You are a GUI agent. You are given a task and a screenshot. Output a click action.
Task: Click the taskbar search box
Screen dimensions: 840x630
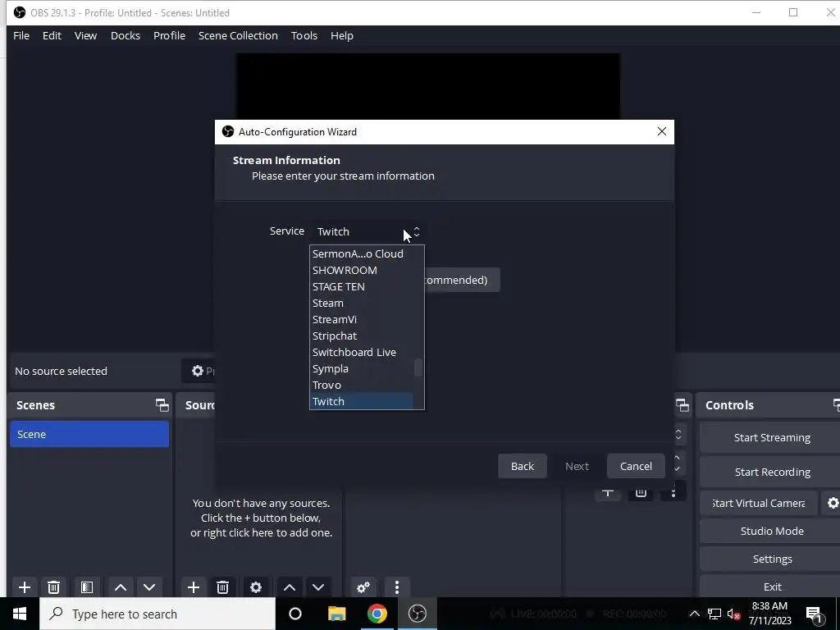tap(157, 614)
